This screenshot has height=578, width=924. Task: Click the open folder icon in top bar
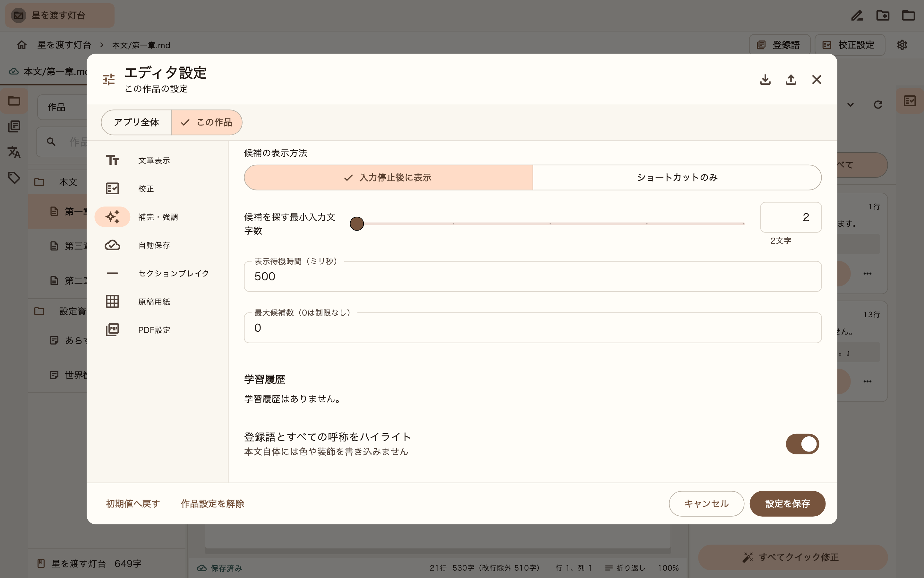coord(908,15)
